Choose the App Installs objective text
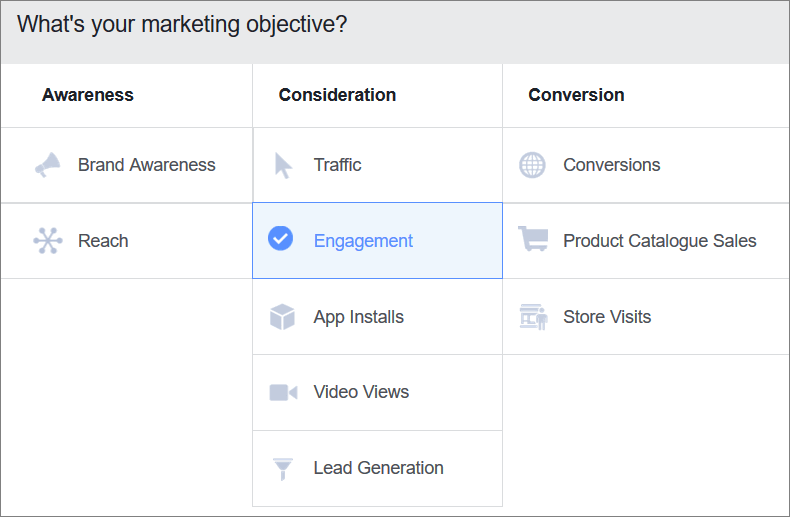Viewport: 790px width, 517px height. (x=359, y=317)
